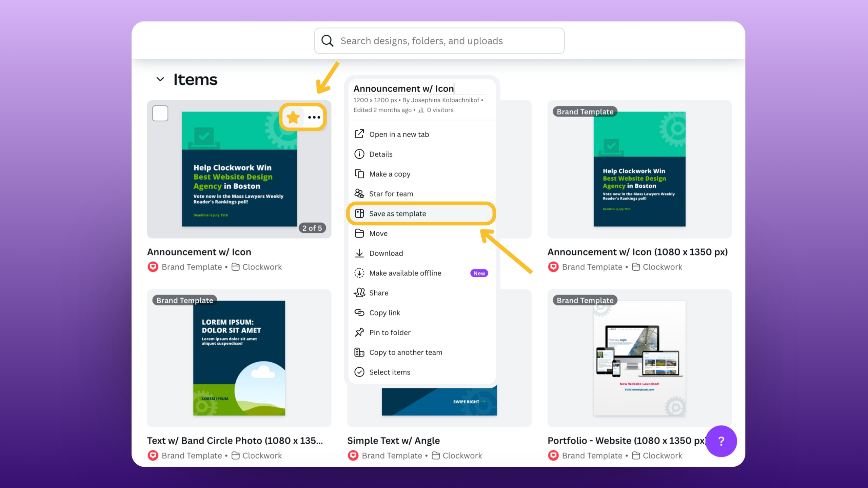Viewport: 868px width, 488px height.
Task: Click the Copy to another team building icon
Action: pos(359,352)
